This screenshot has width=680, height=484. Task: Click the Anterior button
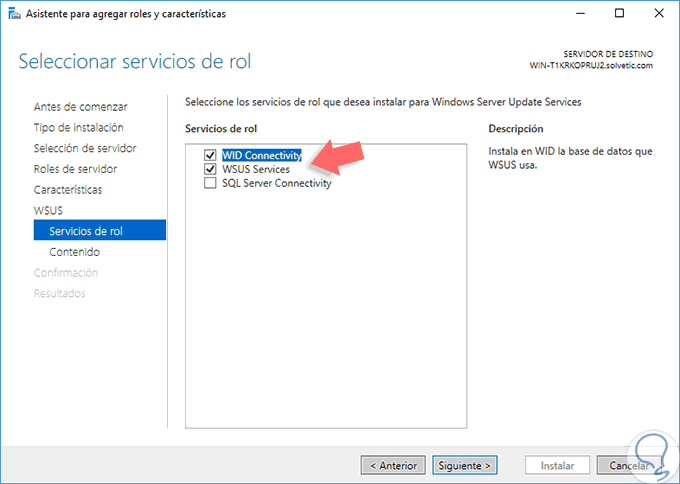(394, 465)
